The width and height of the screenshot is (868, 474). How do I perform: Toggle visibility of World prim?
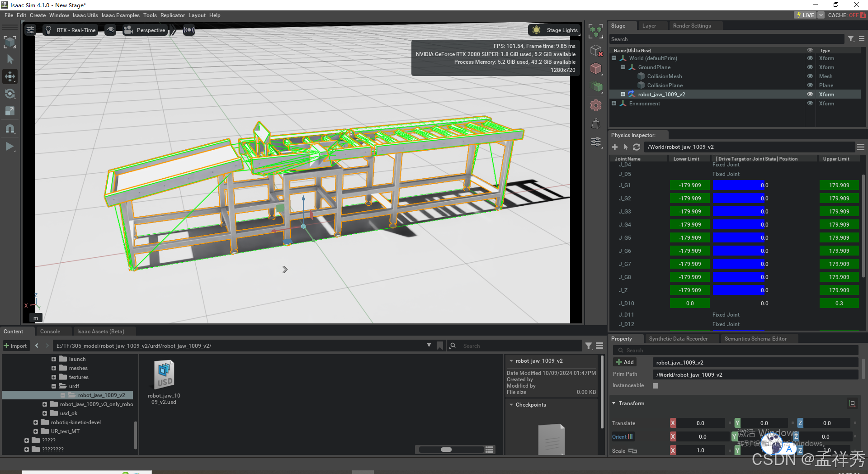810,58
